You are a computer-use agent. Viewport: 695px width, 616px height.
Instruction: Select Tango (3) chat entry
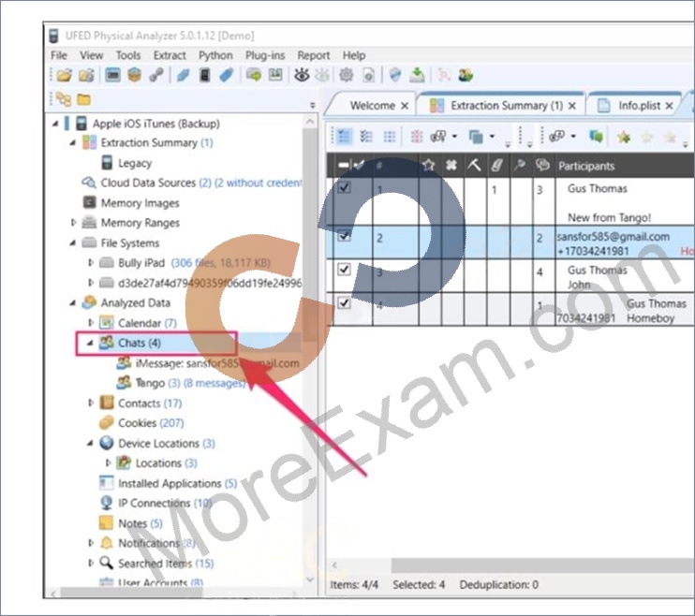(x=181, y=383)
